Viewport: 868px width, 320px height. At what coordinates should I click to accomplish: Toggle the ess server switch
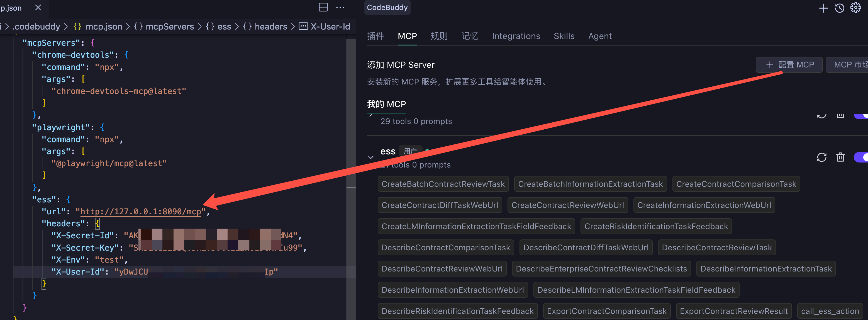[x=861, y=157]
